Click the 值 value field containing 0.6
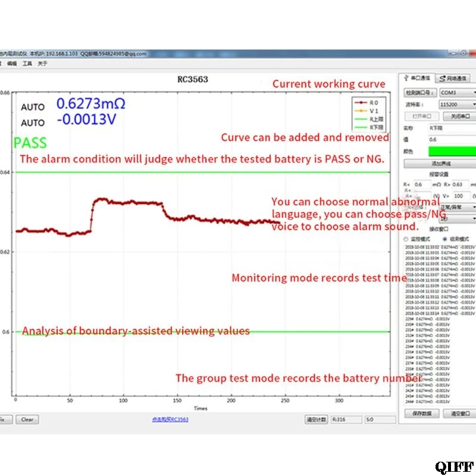 pyautogui.click(x=452, y=140)
